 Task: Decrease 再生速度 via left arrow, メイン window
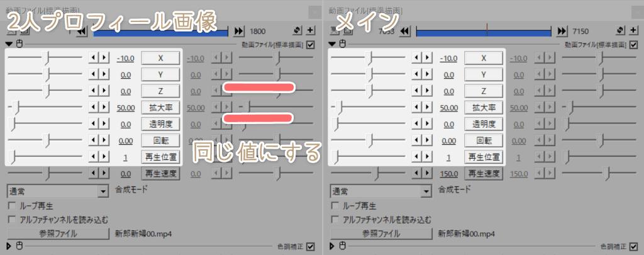tap(417, 173)
